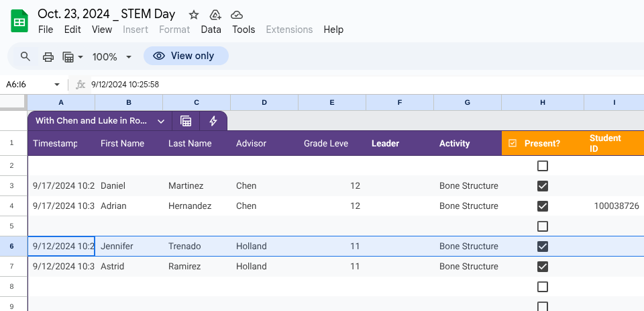Image resolution: width=644 pixels, height=311 pixels.
Task: Expand the table name dropdown chevron
Action: 161,121
